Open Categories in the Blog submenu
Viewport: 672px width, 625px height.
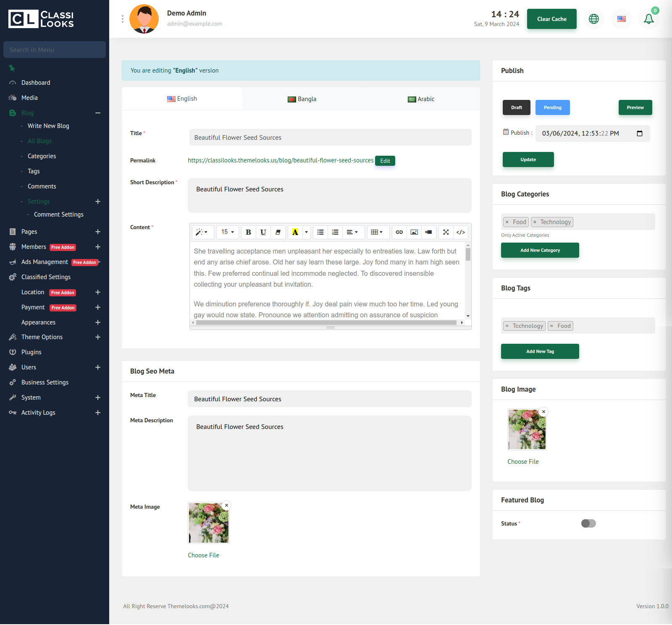coord(42,156)
